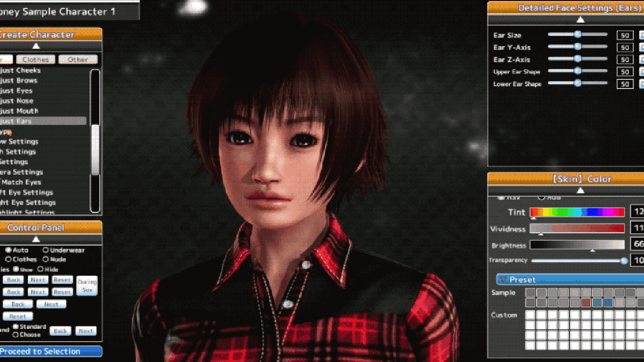
Task: Select the Clothes radio option
Action: tap(8, 259)
